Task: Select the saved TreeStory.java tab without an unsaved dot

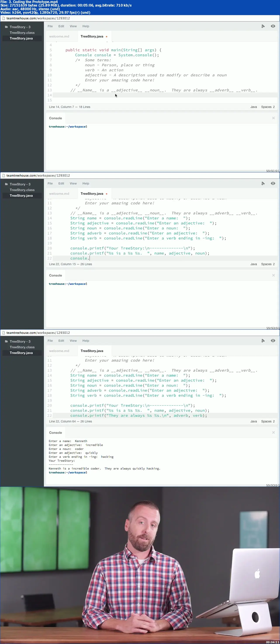Action: click(x=92, y=351)
